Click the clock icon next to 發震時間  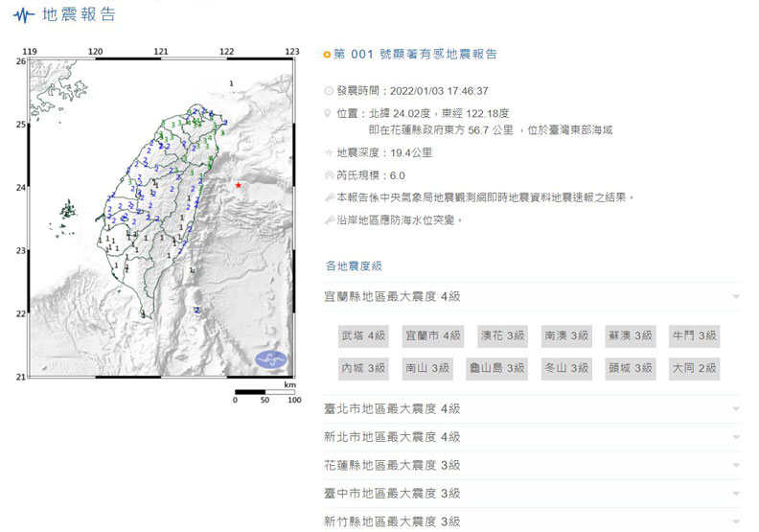pyautogui.click(x=330, y=91)
